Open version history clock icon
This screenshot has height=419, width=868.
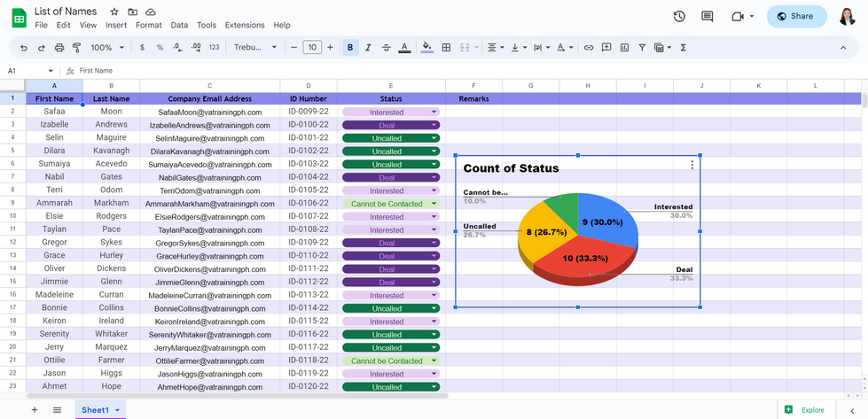click(x=679, y=16)
